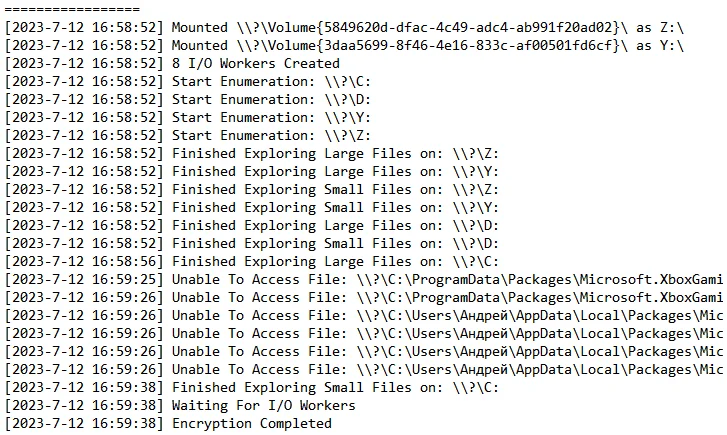727x435 pixels.
Task: Click "Finished Exploring Large Files" line for Z:
Action: [335, 153]
